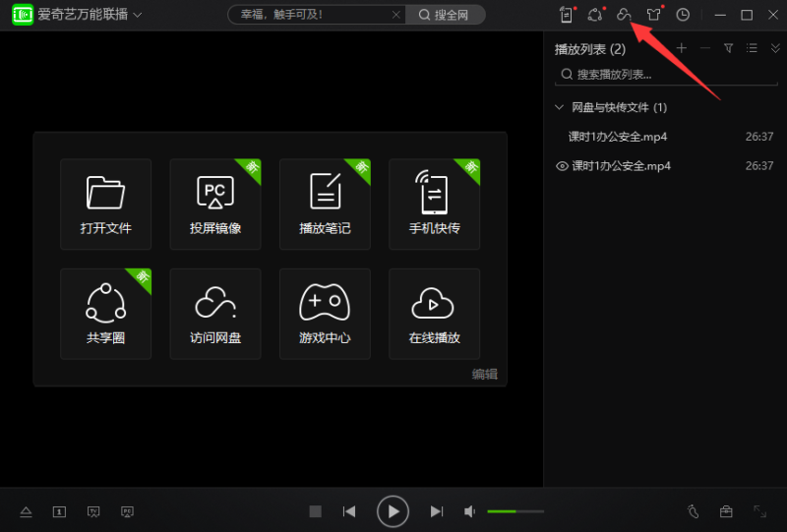Screen dimensions: 787x532
Task: Toggle the eye icon beside 课时1办公安全.mp4
Action: click(563, 166)
